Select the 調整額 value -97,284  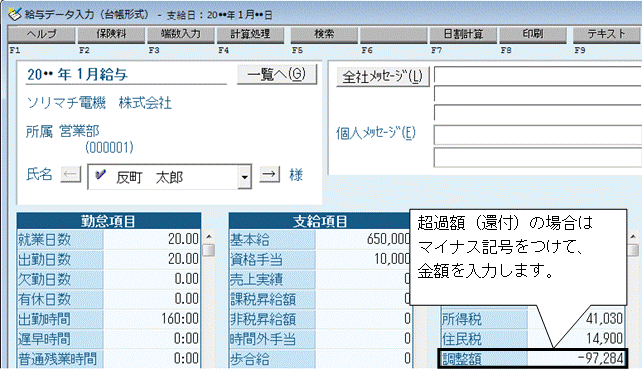pos(576,359)
